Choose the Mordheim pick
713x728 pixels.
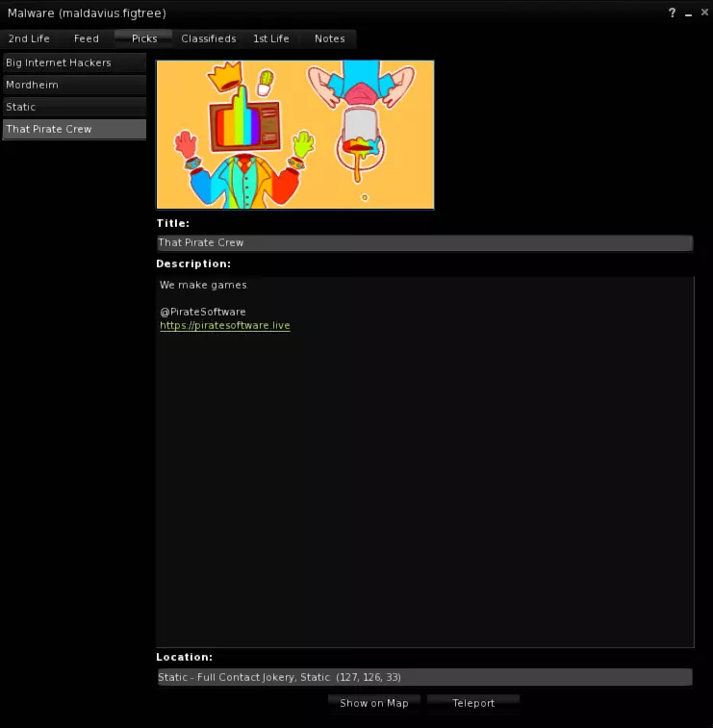74,85
